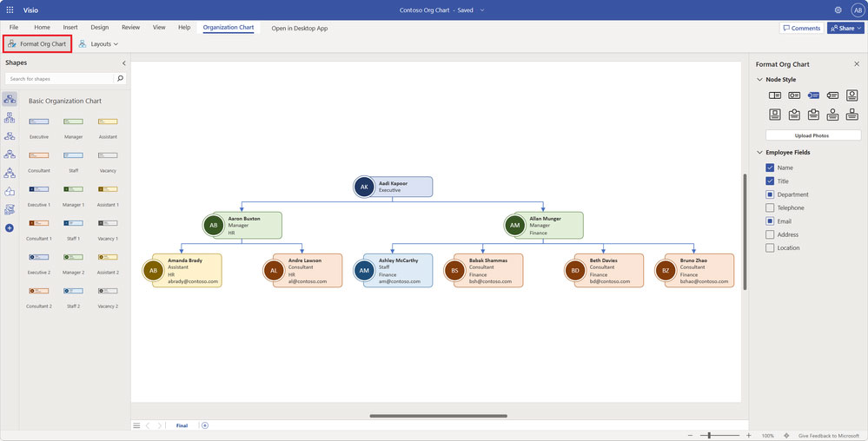Select the Executive shape stencil

(x=39, y=127)
